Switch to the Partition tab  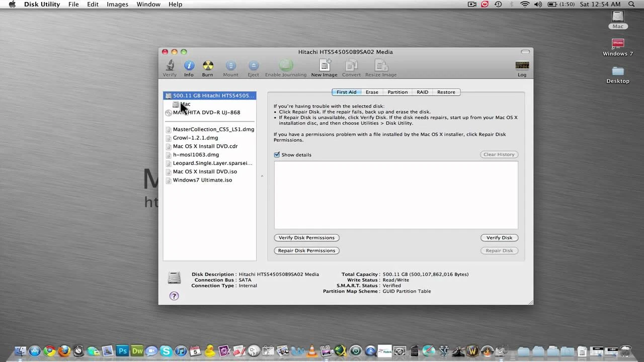(397, 92)
